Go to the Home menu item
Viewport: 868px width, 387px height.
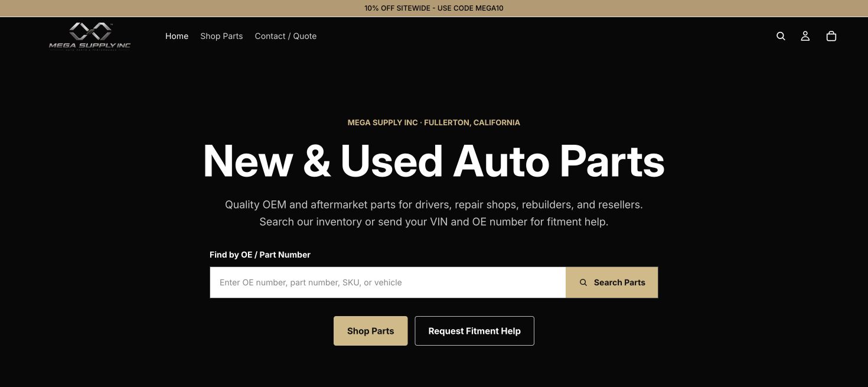click(x=177, y=36)
